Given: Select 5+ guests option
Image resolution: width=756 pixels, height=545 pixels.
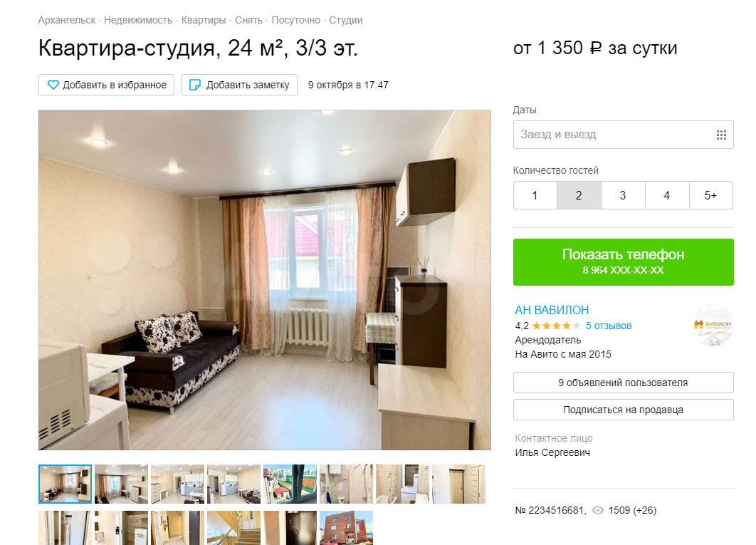Looking at the screenshot, I should coord(710,195).
